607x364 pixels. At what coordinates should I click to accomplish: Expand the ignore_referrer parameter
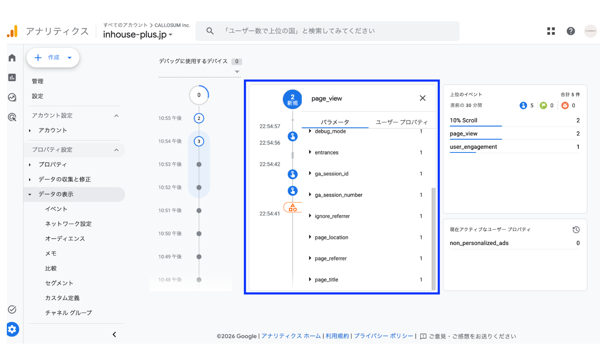coord(310,216)
